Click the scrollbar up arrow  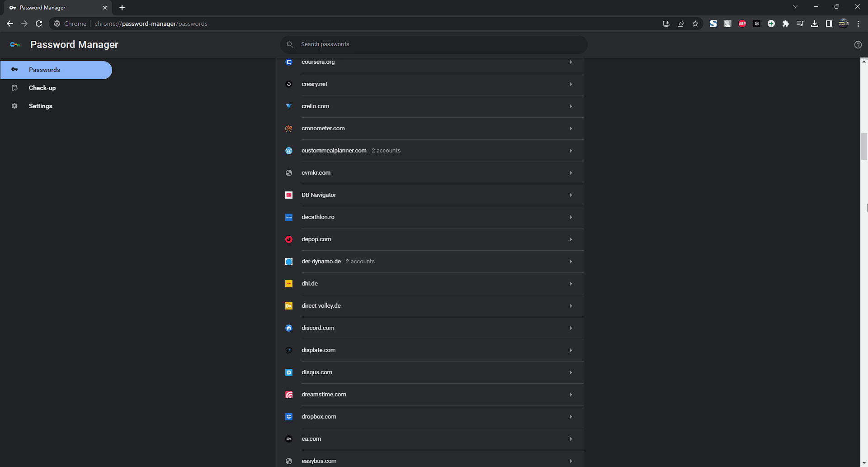point(864,61)
